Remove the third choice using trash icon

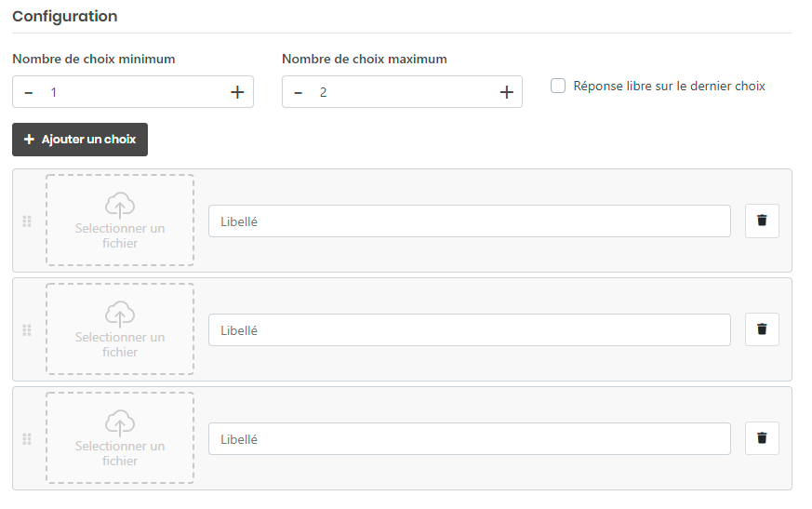(x=762, y=438)
